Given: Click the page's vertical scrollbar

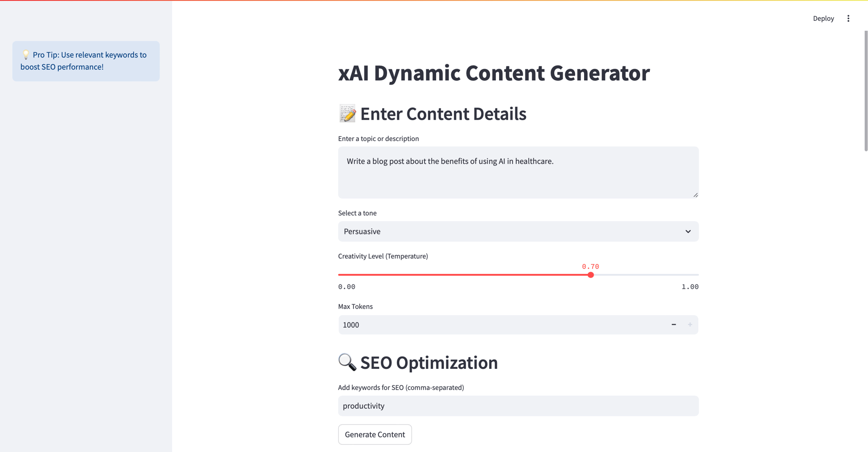Looking at the screenshot, I should (x=866, y=90).
